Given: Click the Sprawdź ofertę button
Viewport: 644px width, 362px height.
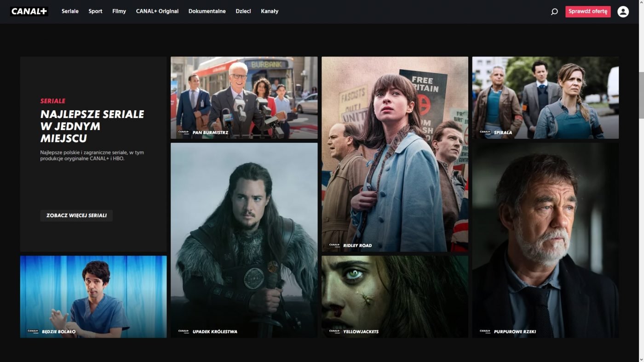Looking at the screenshot, I should [x=588, y=11].
